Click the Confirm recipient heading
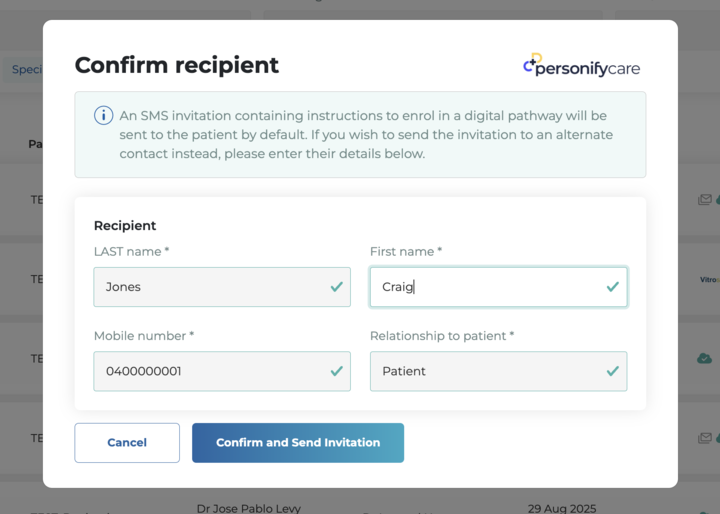Screen dimensions: 720x514 (177, 66)
